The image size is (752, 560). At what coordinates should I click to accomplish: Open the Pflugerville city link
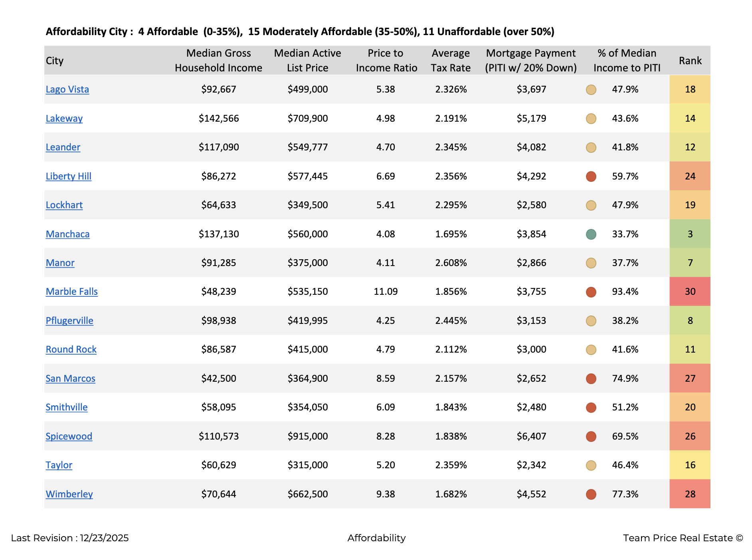click(x=69, y=321)
